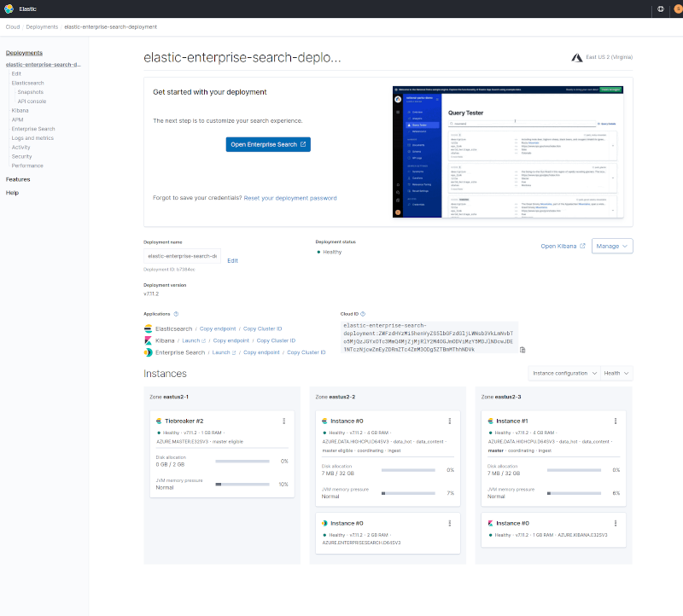Screen dimensions: 683x616
Task: Open the Tiebreaker #2 options menu
Action: click(x=283, y=421)
